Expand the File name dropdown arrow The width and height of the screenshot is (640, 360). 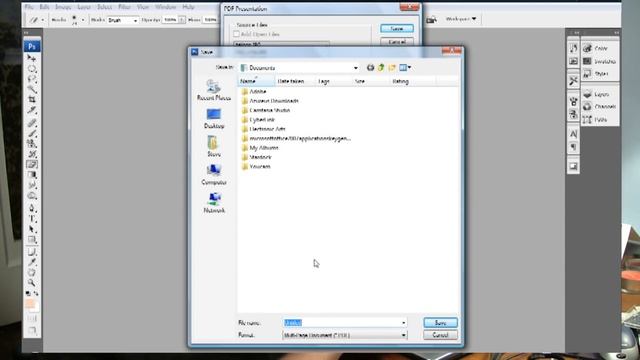[403, 323]
